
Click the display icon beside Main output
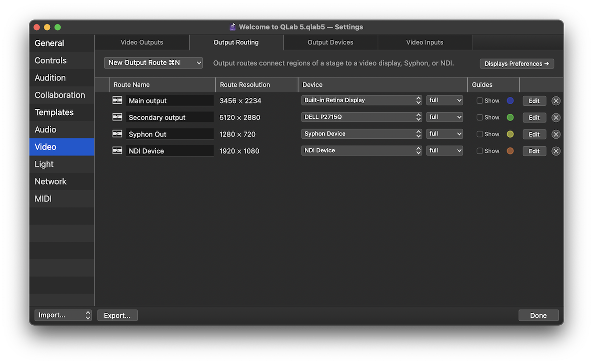point(117,101)
